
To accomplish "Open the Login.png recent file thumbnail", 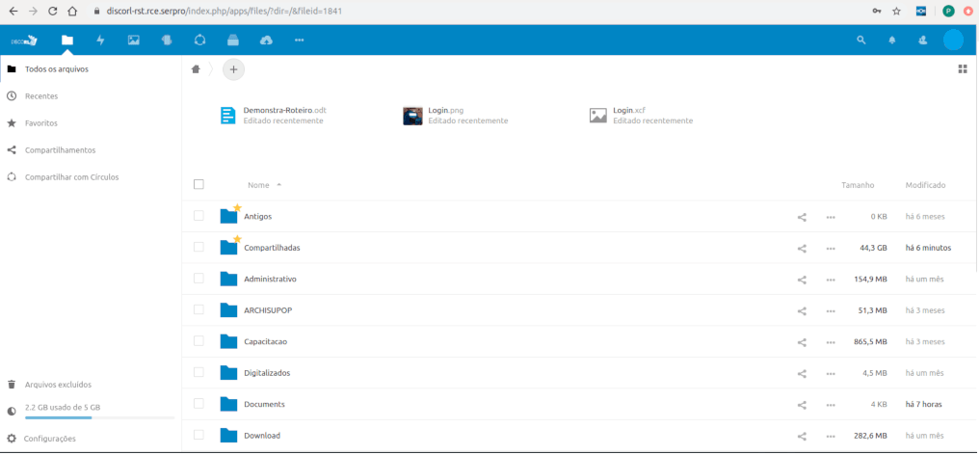I will pyautogui.click(x=413, y=116).
